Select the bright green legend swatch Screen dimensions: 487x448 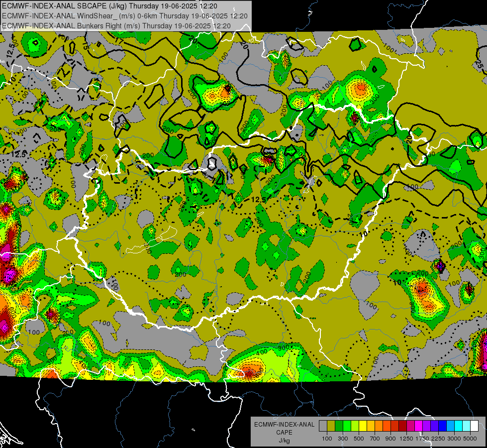tap(347, 426)
